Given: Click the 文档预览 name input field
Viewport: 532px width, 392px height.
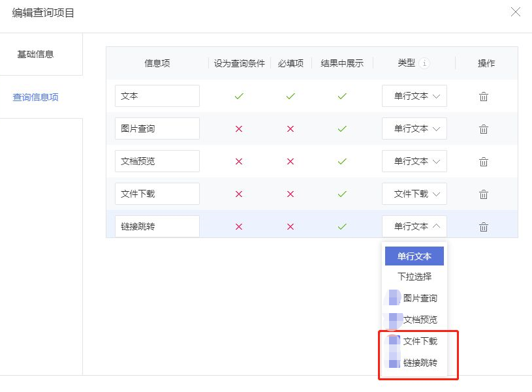Looking at the screenshot, I should pos(157,161).
